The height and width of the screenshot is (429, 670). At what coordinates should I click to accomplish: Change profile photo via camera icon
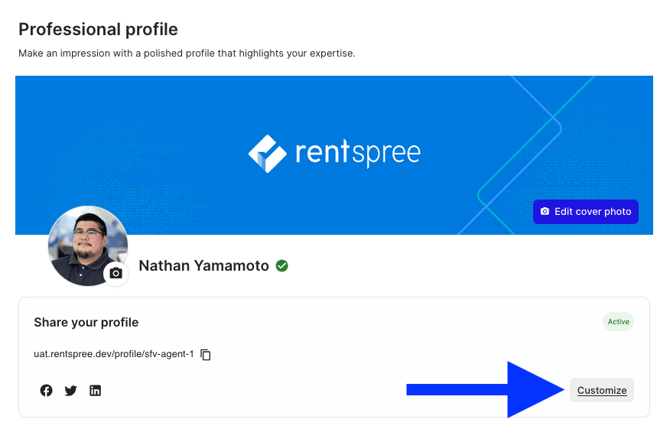click(x=116, y=273)
